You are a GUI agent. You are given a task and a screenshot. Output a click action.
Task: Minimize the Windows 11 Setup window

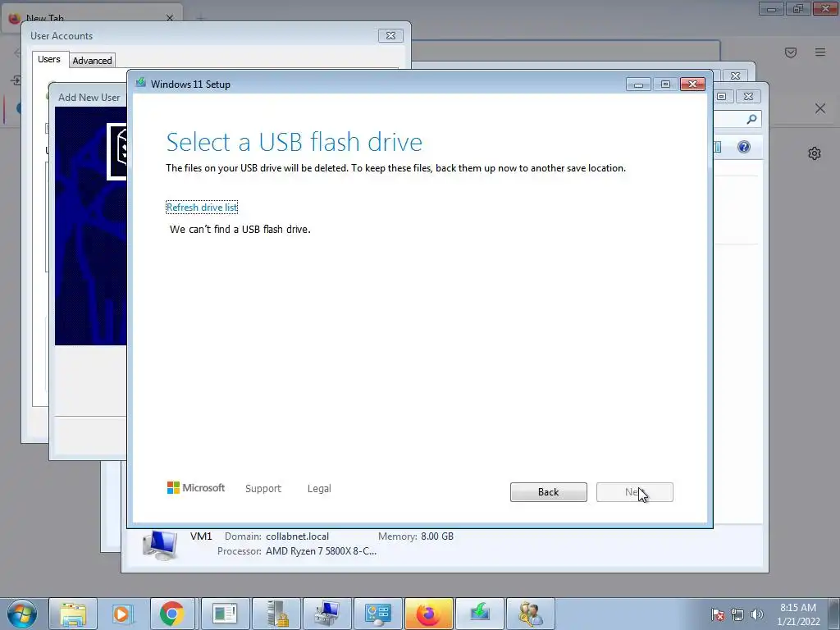tap(638, 84)
